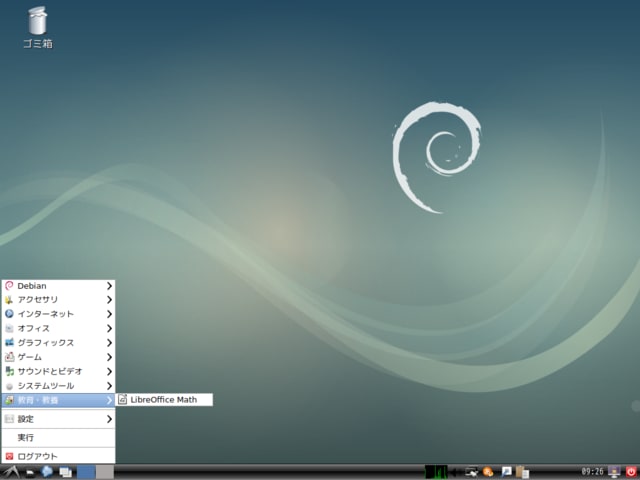Open the LXDE start menu button
The height and width of the screenshot is (480, 640).
(10, 472)
